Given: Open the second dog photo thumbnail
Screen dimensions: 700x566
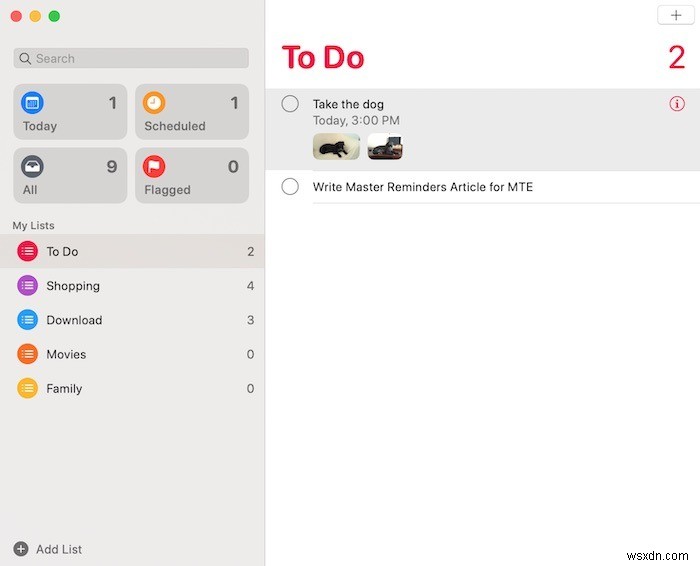Looking at the screenshot, I should pyautogui.click(x=385, y=146).
